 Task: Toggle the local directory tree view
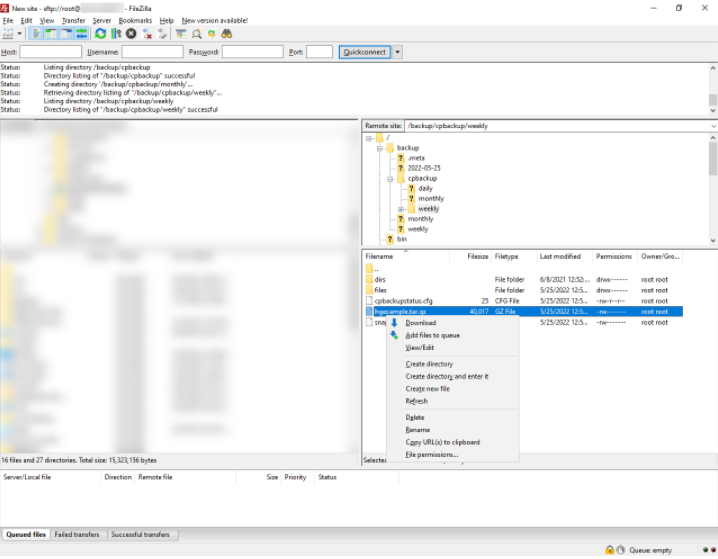pyautogui.click(x=52, y=34)
